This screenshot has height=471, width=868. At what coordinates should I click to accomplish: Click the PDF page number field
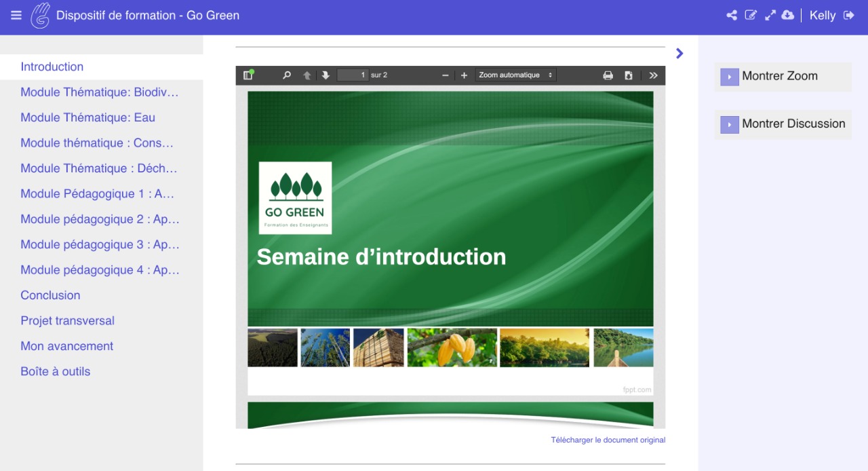point(353,75)
